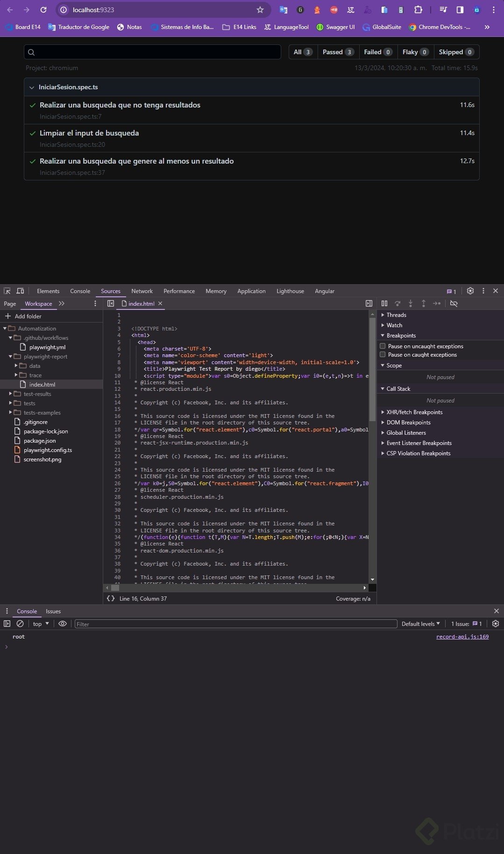Expand the tests folder in workspace
Screen dimensions: 504x854
click(11, 403)
